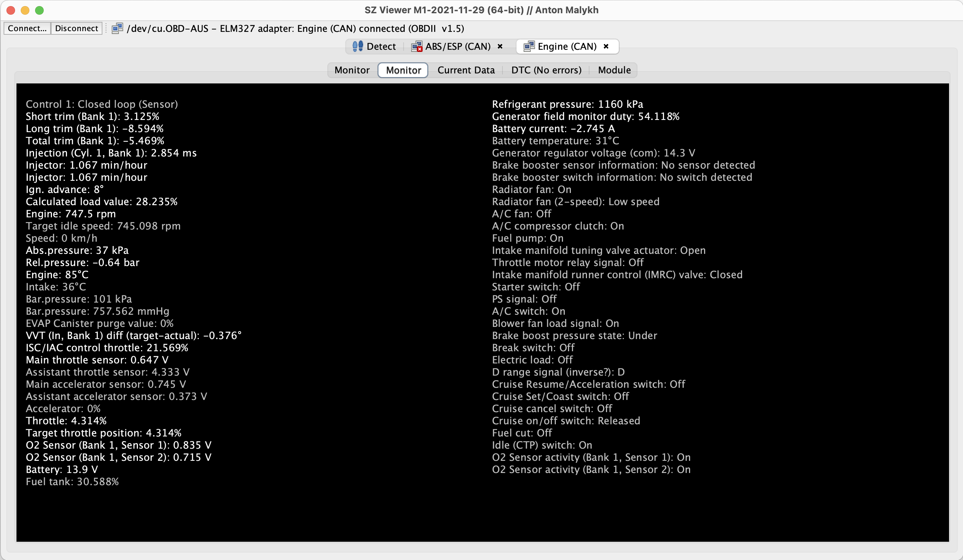Switch to the Detect tab
Screen dimensions: 963x560
(374, 47)
